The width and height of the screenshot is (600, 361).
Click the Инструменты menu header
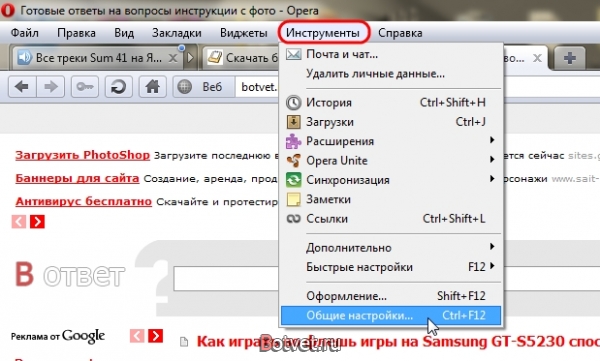click(x=323, y=33)
